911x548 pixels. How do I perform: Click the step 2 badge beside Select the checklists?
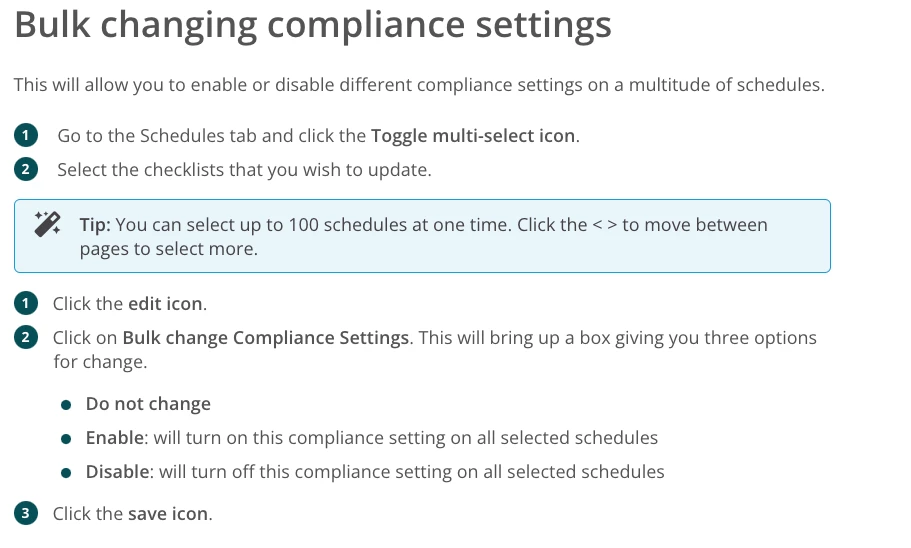coord(26,170)
